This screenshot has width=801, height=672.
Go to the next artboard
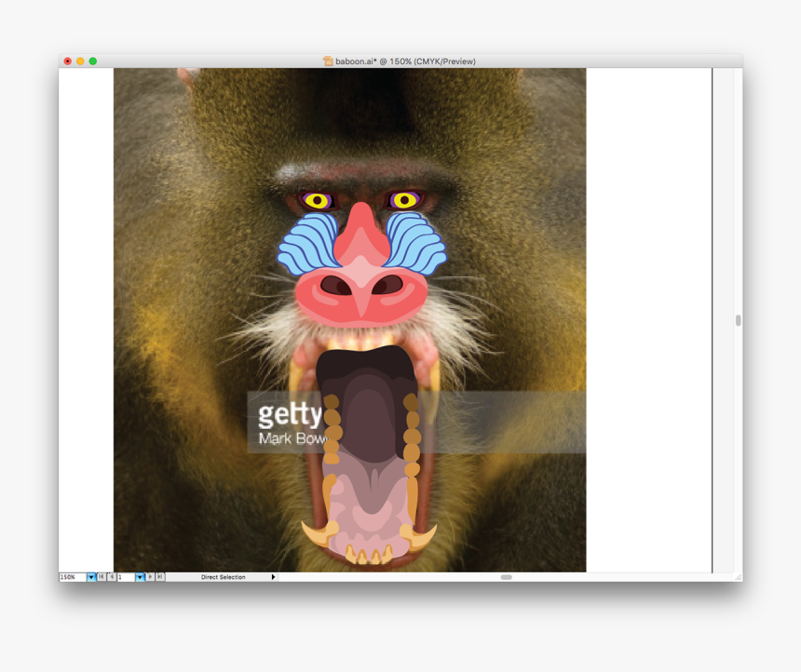pyautogui.click(x=150, y=577)
